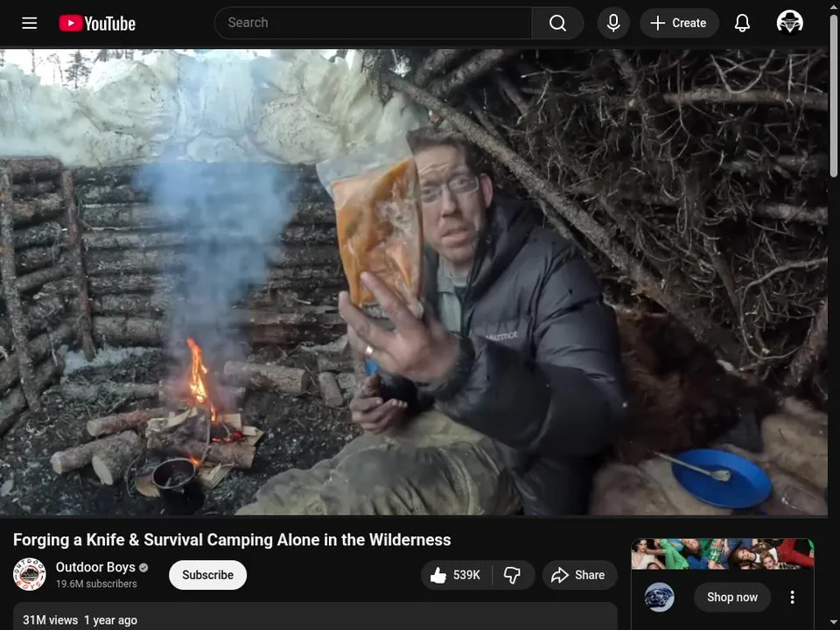Screen dimensions: 840x630
Task: Select the video title text
Action: [x=232, y=540]
